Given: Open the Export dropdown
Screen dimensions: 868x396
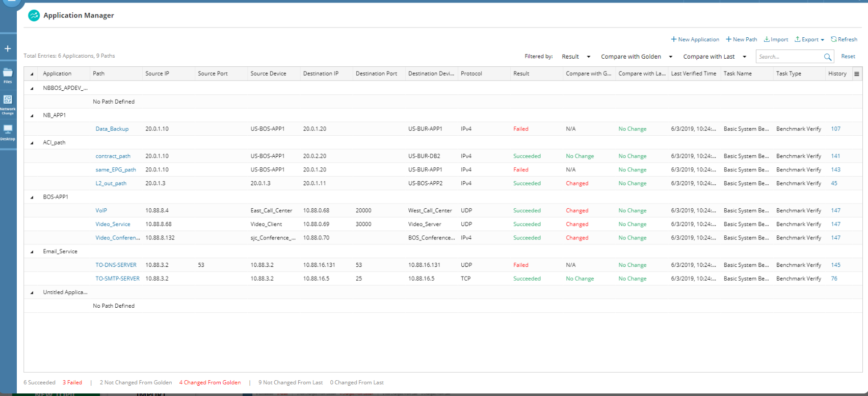Looking at the screenshot, I should pyautogui.click(x=809, y=39).
